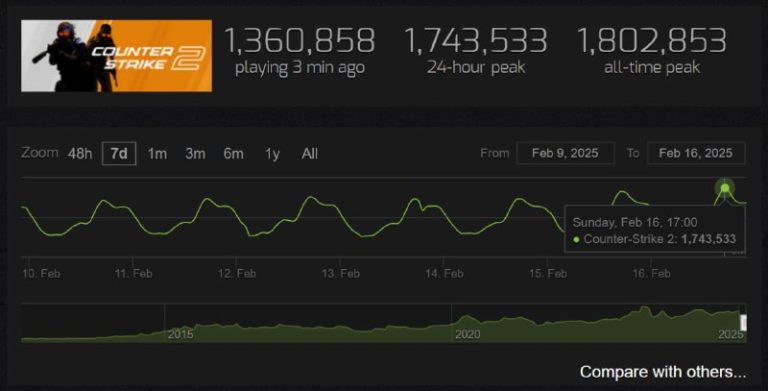
Task: Set chart zoom to 6m
Action: 233,154
